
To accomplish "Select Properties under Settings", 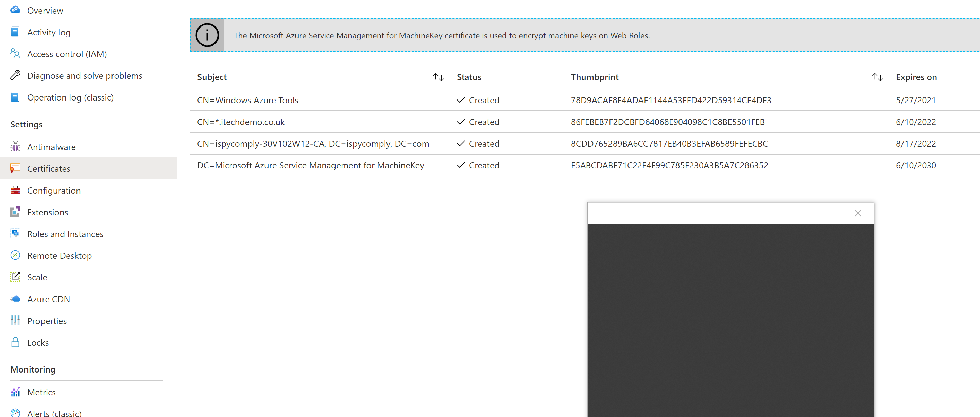I will tap(47, 321).
